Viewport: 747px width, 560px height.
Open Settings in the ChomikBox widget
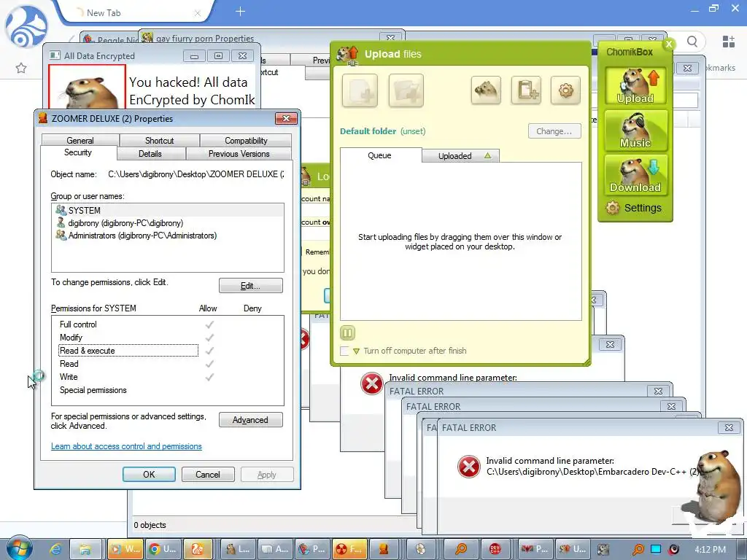tap(634, 208)
